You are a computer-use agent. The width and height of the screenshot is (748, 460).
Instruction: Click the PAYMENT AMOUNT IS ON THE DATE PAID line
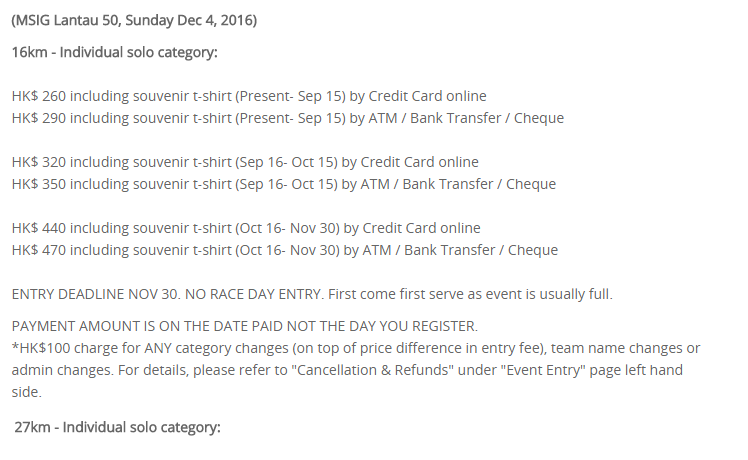tap(245, 326)
